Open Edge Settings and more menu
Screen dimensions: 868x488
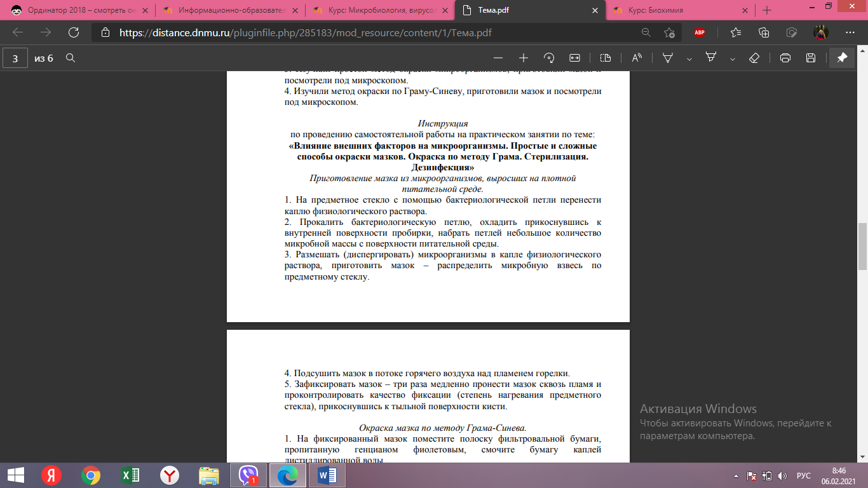click(x=850, y=33)
